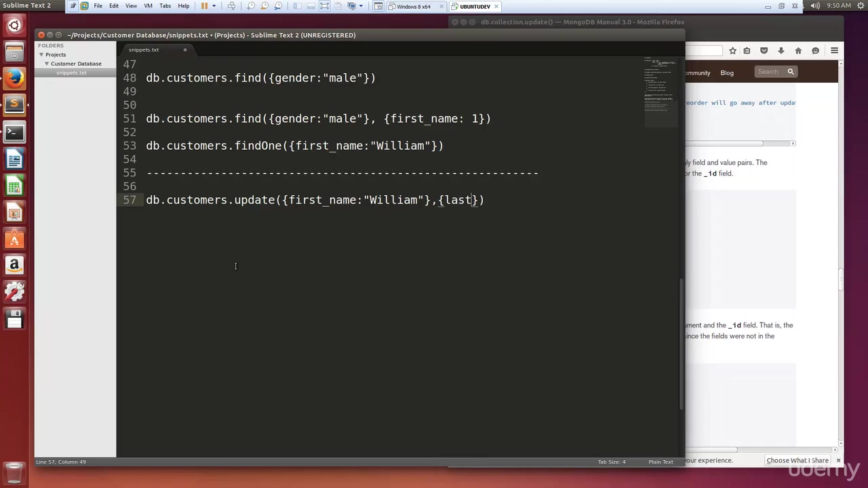
Task: Open the VMware display options dropdown arrow
Action: click(361, 6)
